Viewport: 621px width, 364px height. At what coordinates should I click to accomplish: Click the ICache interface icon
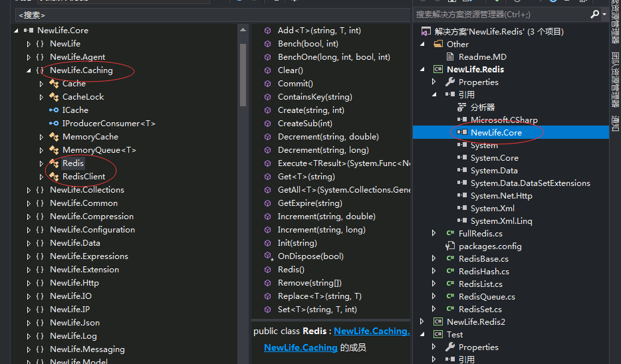click(x=54, y=110)
